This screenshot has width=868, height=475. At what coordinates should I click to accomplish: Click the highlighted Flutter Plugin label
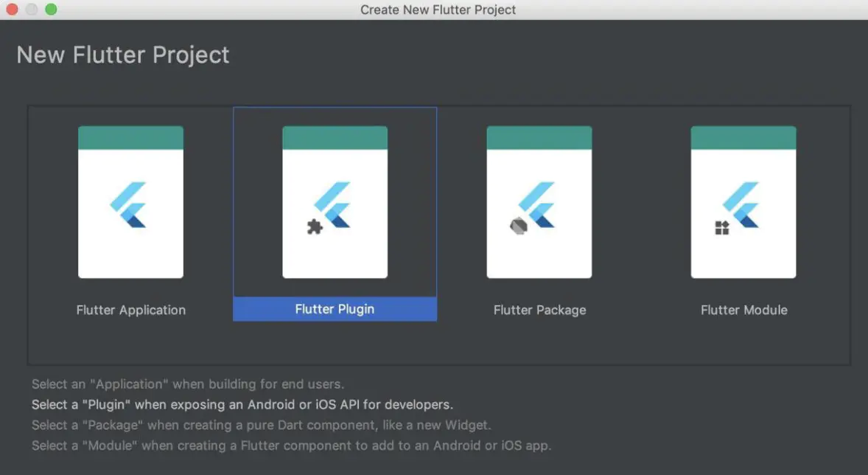point(335,309)
